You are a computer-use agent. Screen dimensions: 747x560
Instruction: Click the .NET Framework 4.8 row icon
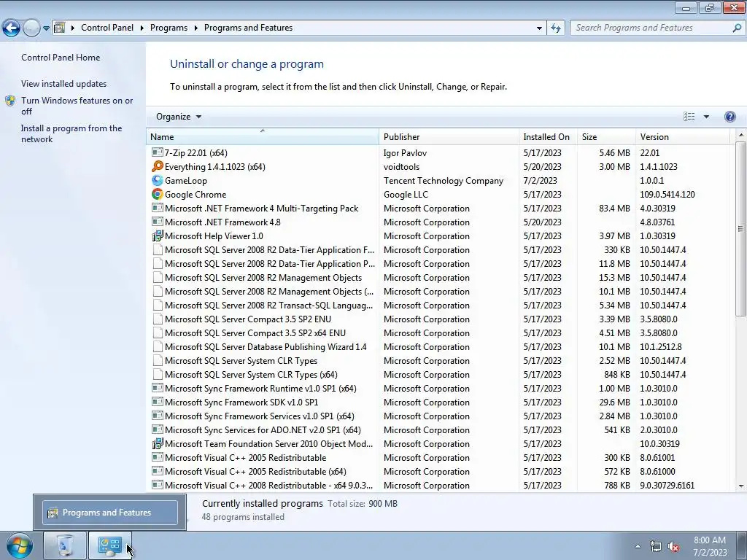pos(158,222)
